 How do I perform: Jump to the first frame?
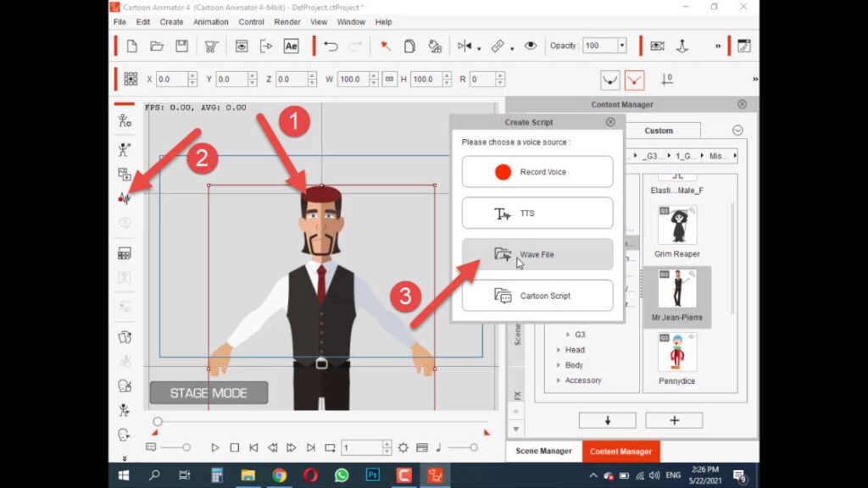(253, 447)
